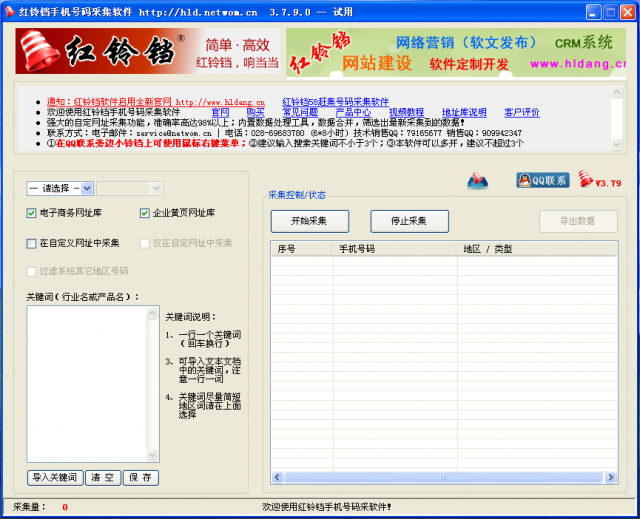Screen dimensions: 640x519
Task: Enable 在自定义网址中采集 checkbox
Action: [31, 244]
